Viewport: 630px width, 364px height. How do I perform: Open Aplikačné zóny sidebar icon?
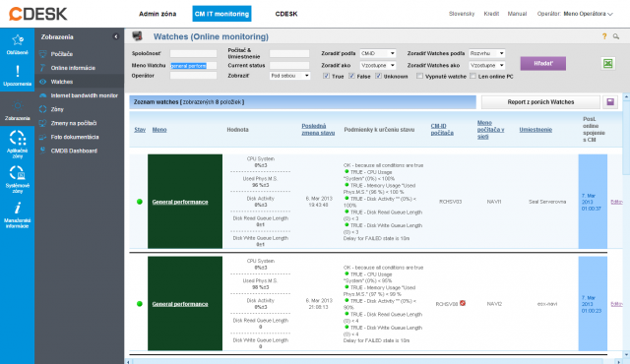coord(18,138)
